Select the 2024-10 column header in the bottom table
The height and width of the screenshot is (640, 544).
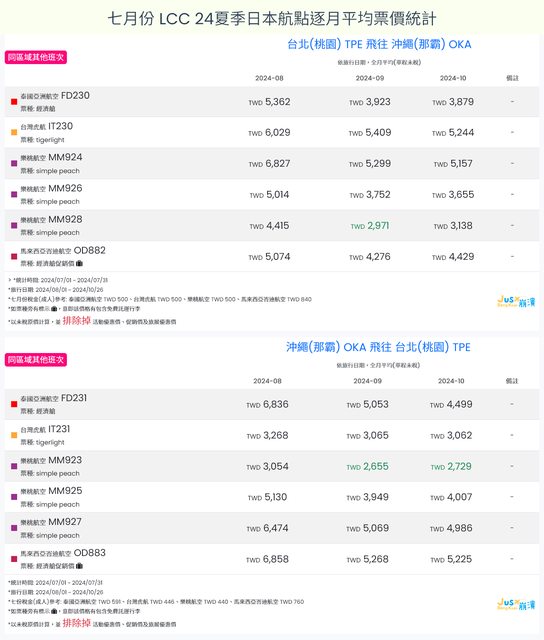point(451,381)
